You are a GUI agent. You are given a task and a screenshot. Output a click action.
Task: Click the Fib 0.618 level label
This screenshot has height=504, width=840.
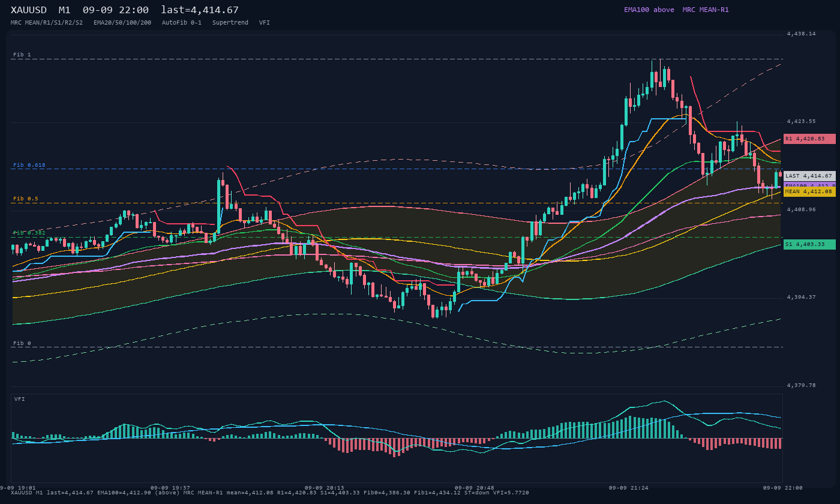(29, 165)
